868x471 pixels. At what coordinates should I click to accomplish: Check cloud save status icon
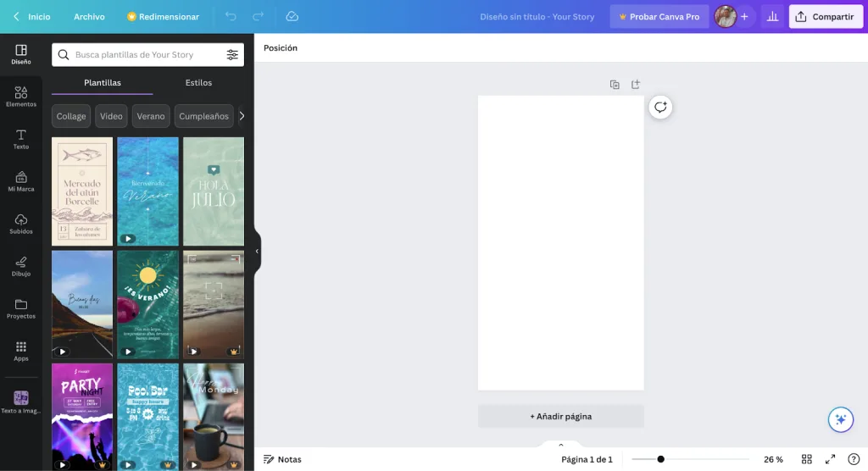click(292, 17)
